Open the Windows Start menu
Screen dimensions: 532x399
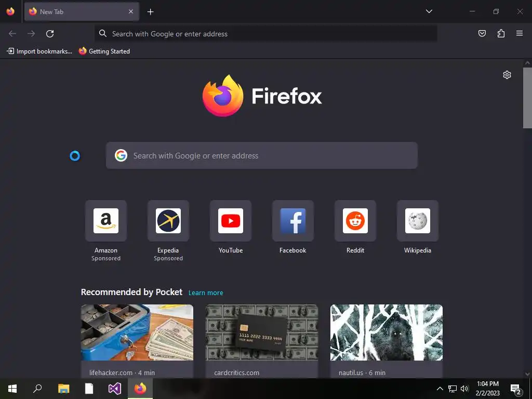click(12, 389)
